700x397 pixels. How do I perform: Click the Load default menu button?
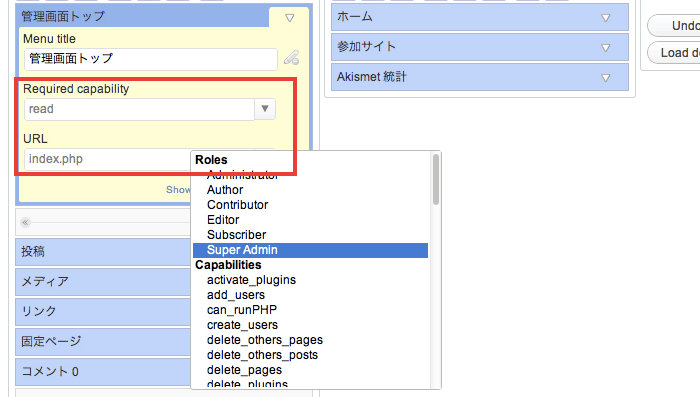pyautogui.click(x=674, y=53)
